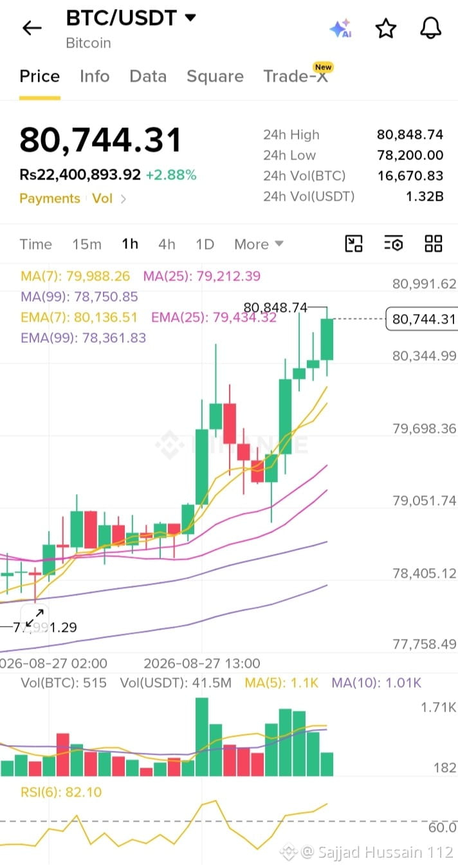This screenshot has width=458, height=868.
Task: Click the MA(99): 78,750.85 indicator label
Action: pyautogui.click(x=79, y=297)
